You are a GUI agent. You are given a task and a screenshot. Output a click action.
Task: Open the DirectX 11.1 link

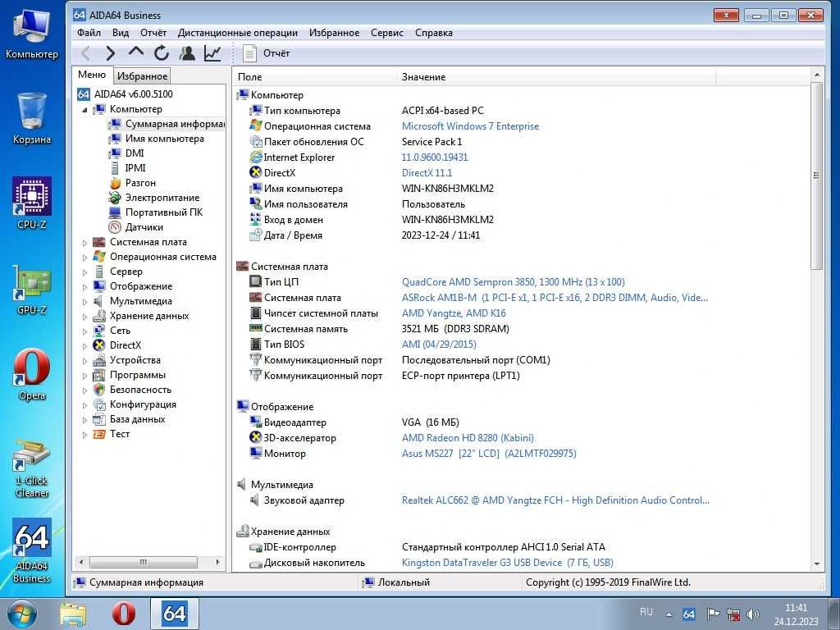pyautogui.click(x=427, y=173)
